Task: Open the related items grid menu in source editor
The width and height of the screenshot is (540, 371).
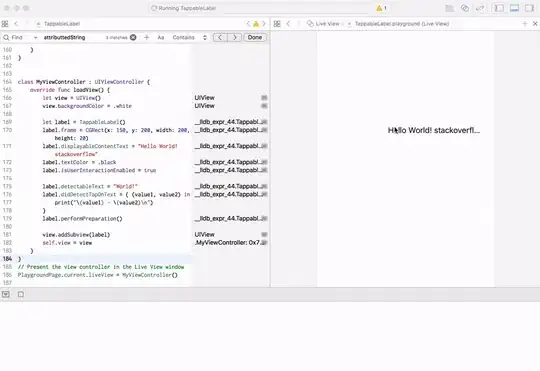Action: [x=5, y=24]
